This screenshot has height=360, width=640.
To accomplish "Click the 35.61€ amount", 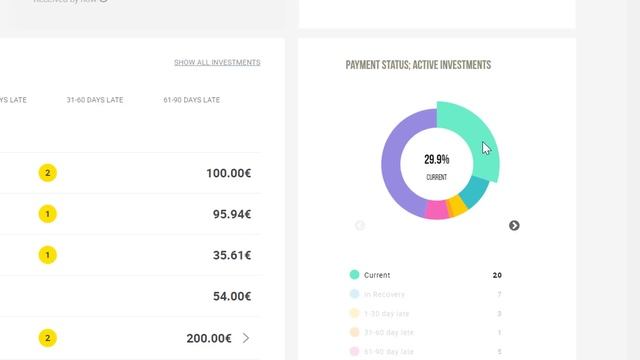I will (232, 255).
